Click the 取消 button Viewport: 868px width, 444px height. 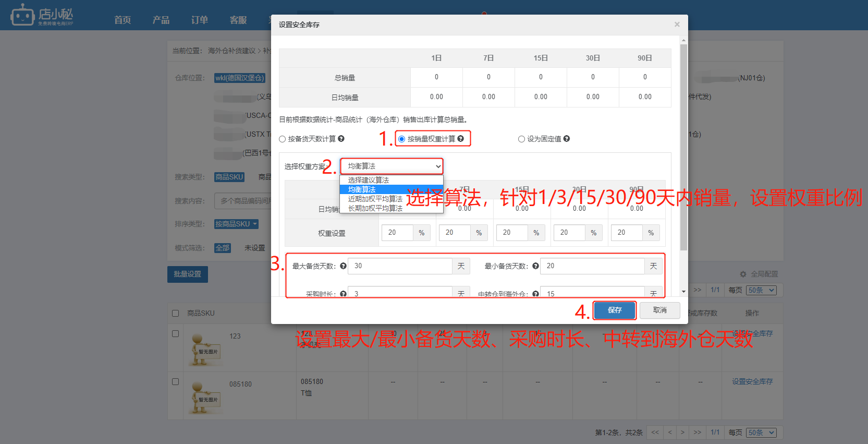tap(660, 310)
